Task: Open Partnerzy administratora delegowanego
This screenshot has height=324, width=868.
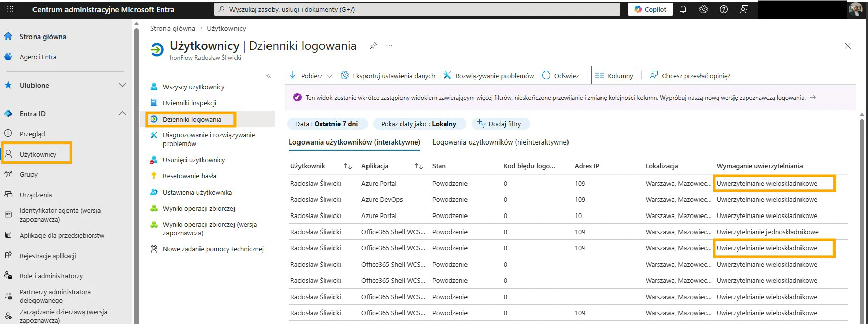Action: pos(55,296)
